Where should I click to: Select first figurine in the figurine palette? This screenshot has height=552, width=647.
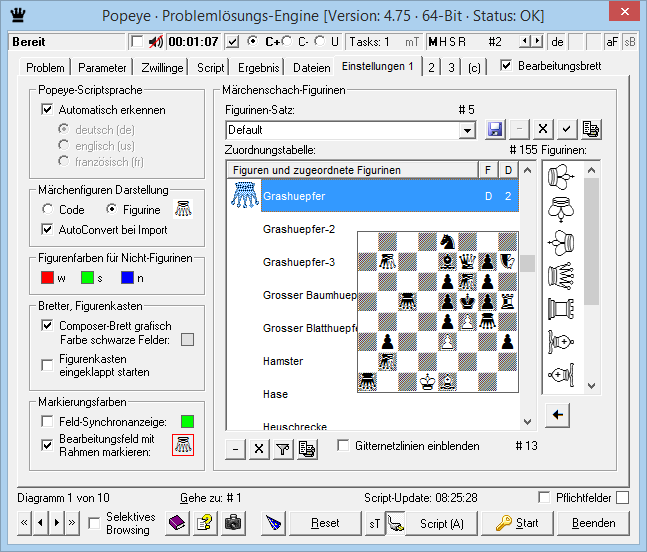point(561,177)
